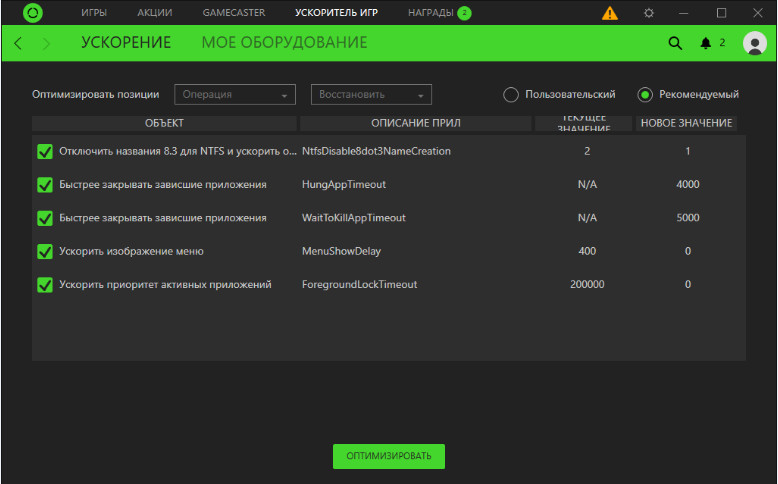
Task: Uncheck the WaitToKillAppTimeout row checkbox
Action: pos(45,218)
